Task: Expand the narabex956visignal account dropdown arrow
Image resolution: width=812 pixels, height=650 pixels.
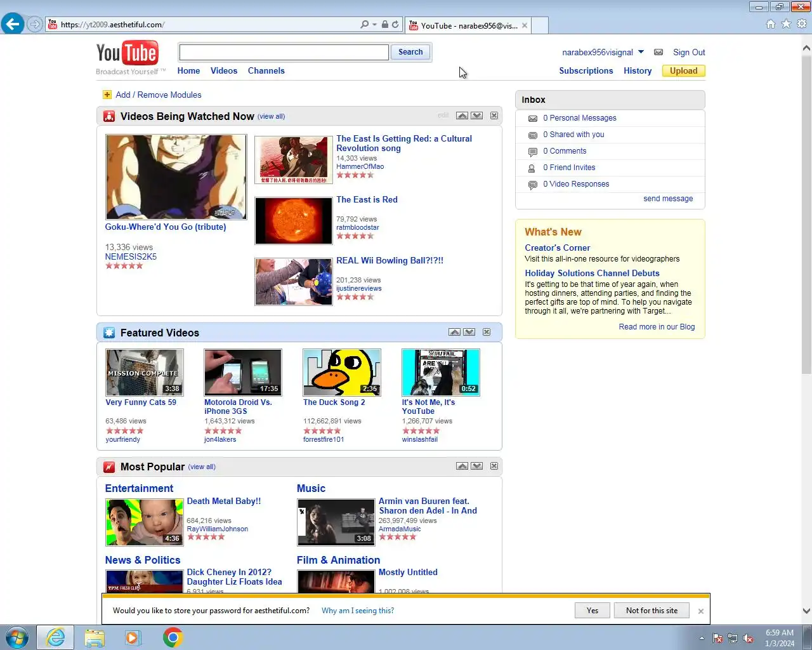Action: click(641, 52)
